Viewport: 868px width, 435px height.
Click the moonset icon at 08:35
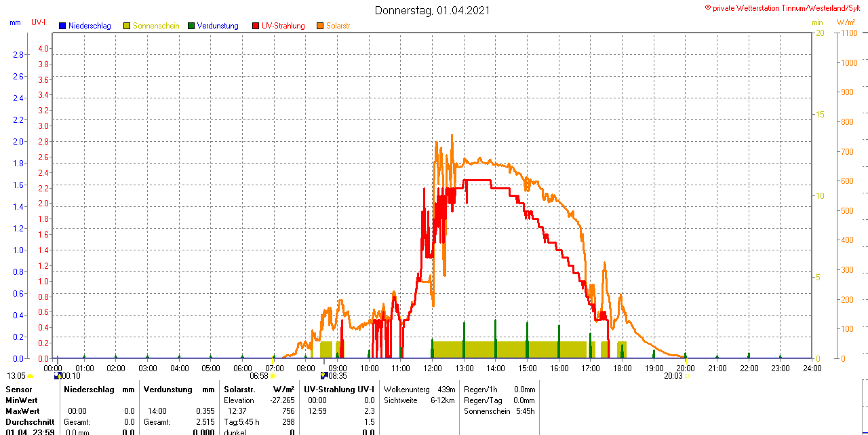325,375
